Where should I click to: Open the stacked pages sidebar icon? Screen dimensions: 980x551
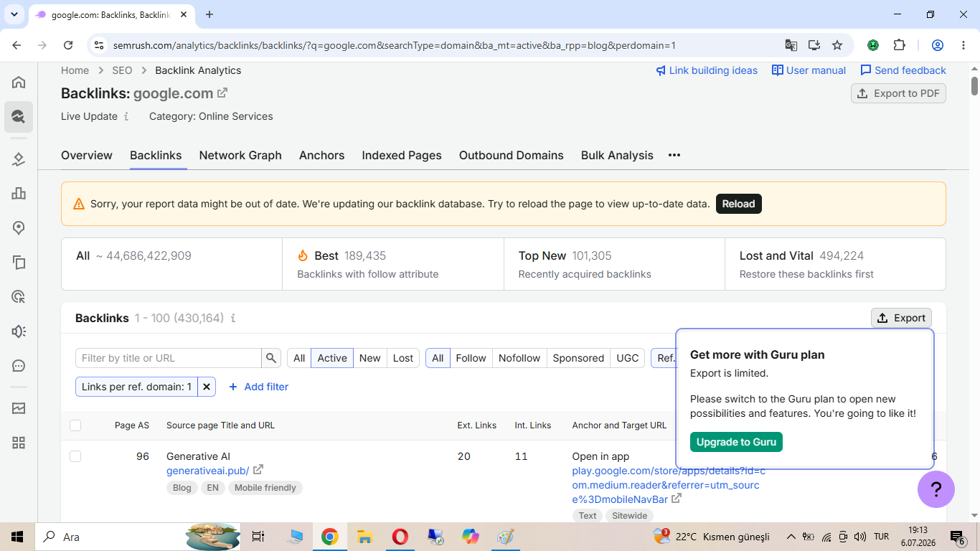point(19,263)
